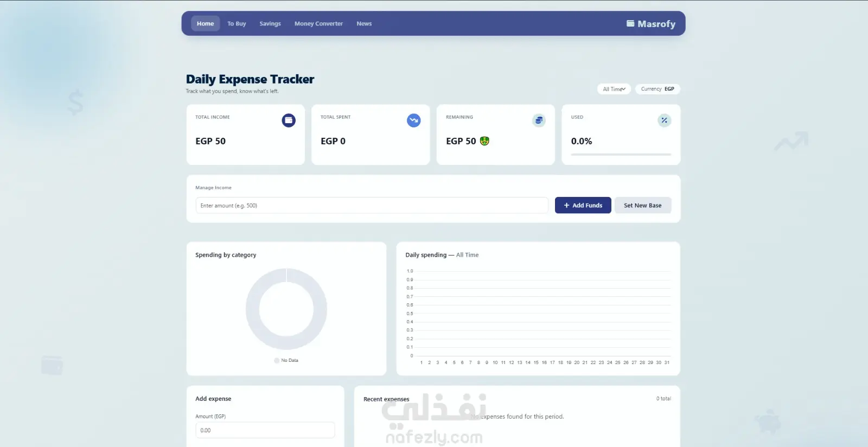
Task: Click the coins icon in Remaining card
Action: (539, 120)
